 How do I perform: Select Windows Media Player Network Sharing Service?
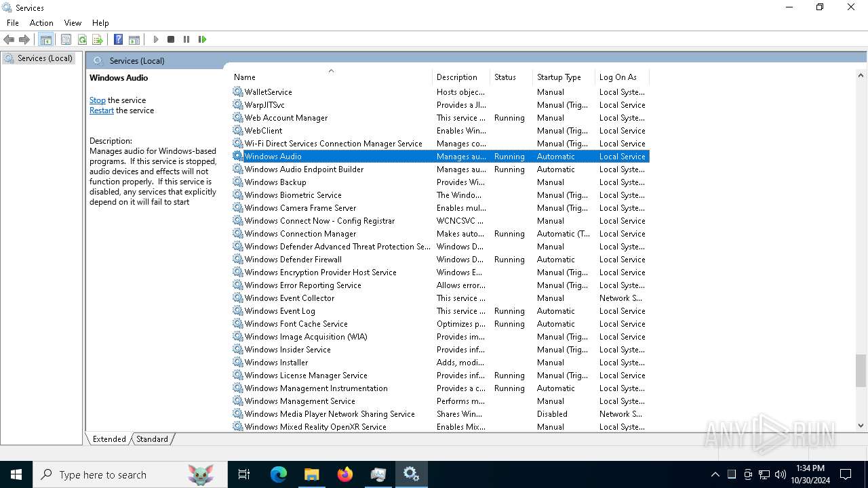click(440, 414)
